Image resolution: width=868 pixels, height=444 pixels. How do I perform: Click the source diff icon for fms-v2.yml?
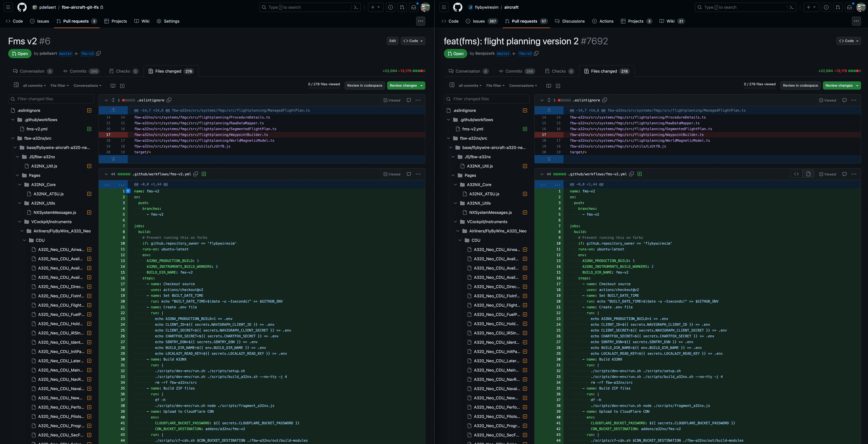click(x=796, y=174)
